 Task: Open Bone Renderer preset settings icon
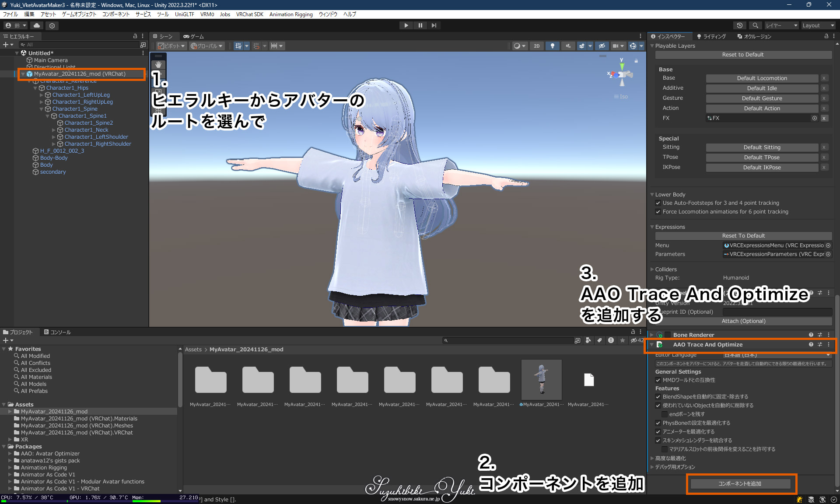(x=820, y=335)
